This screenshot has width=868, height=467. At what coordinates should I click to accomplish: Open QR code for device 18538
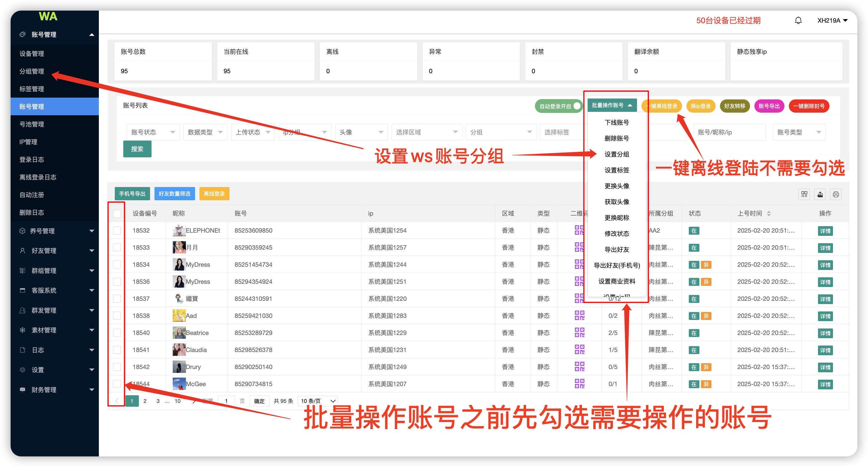point(579,316)
